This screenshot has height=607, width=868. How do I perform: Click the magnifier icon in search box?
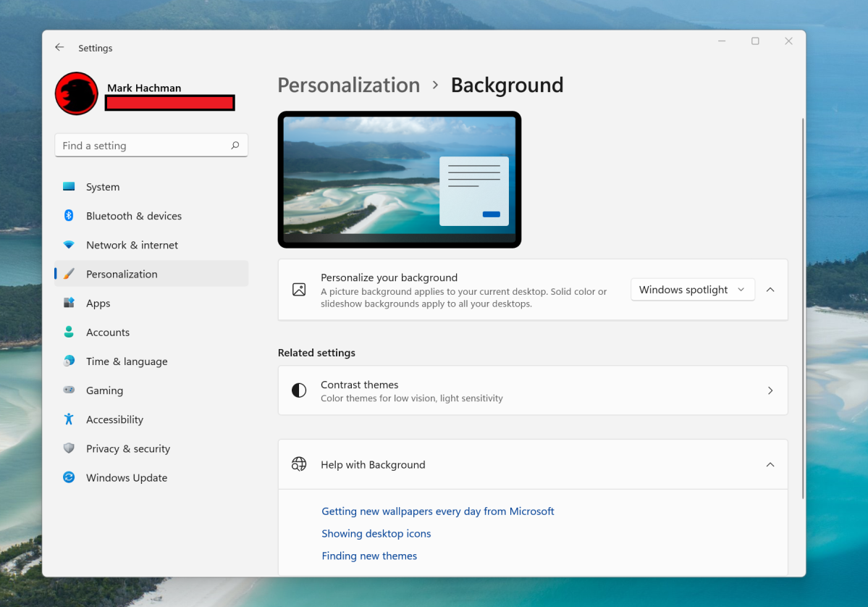click(235, 145)
